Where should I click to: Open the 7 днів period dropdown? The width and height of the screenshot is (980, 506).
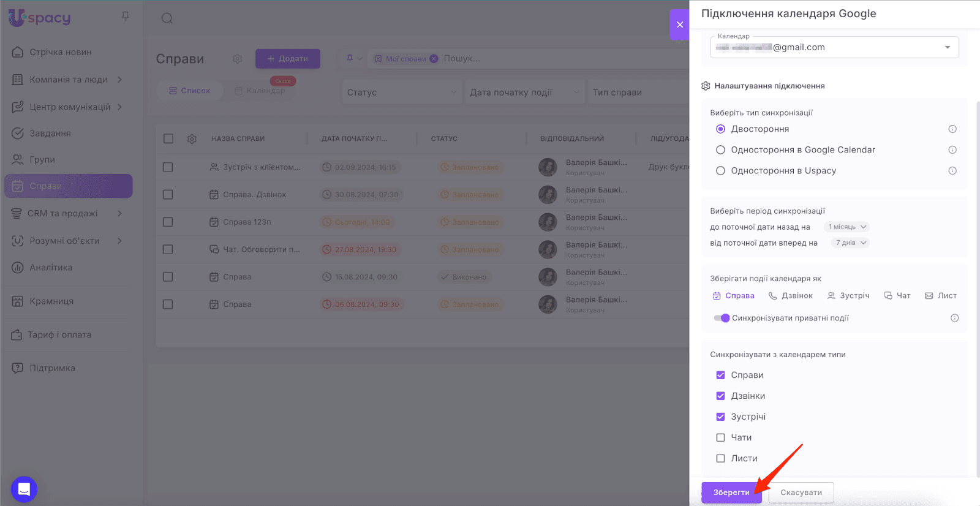[851, 243]
